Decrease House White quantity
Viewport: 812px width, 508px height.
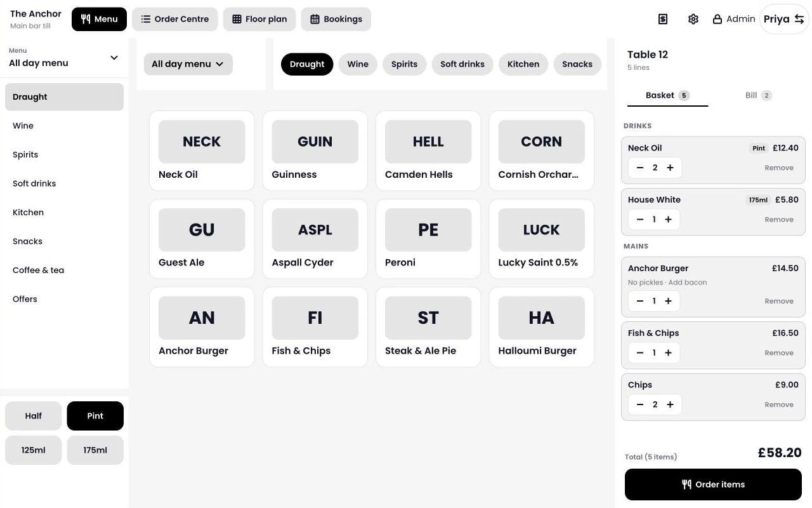click(640, 219)
